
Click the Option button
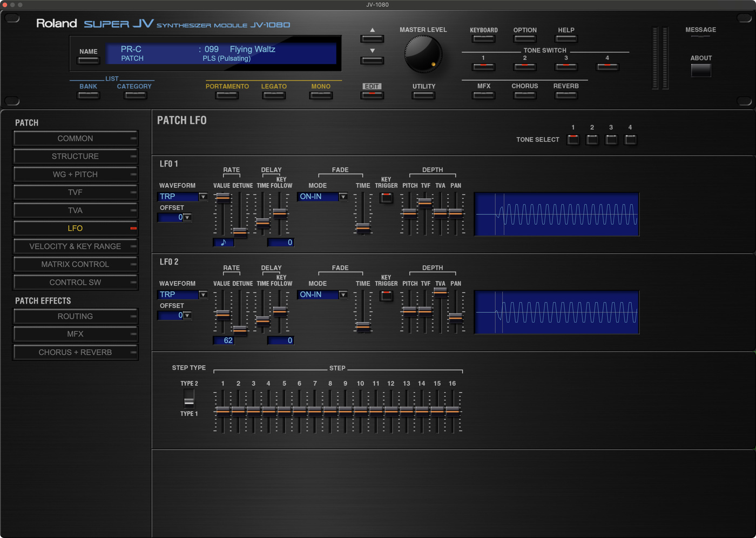tap(524, 39)
